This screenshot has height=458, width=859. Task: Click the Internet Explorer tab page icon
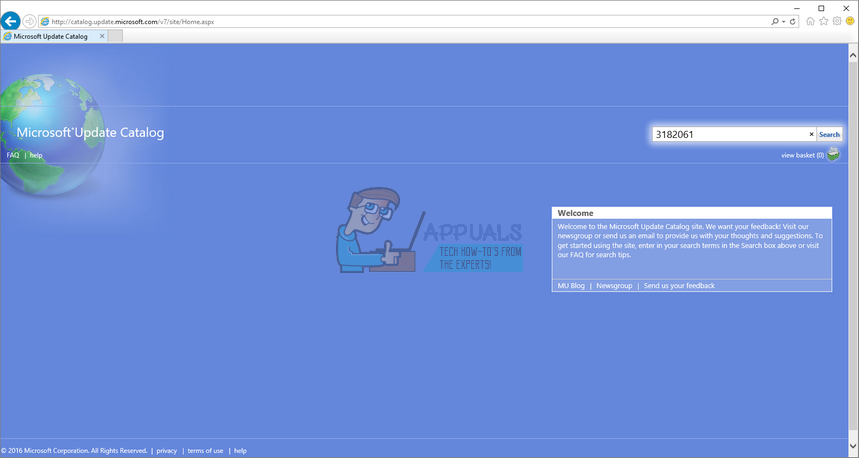(8, 36)
